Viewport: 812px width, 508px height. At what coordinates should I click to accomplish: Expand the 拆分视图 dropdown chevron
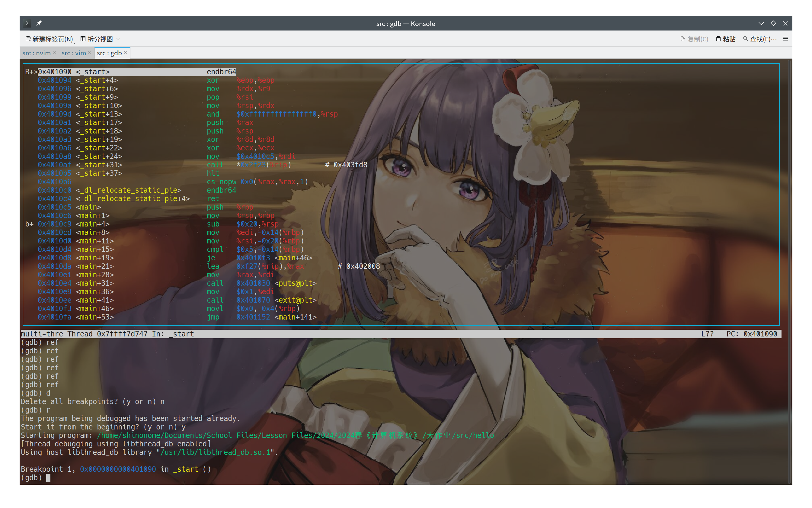pyautogui.click(x=118, y=39)
